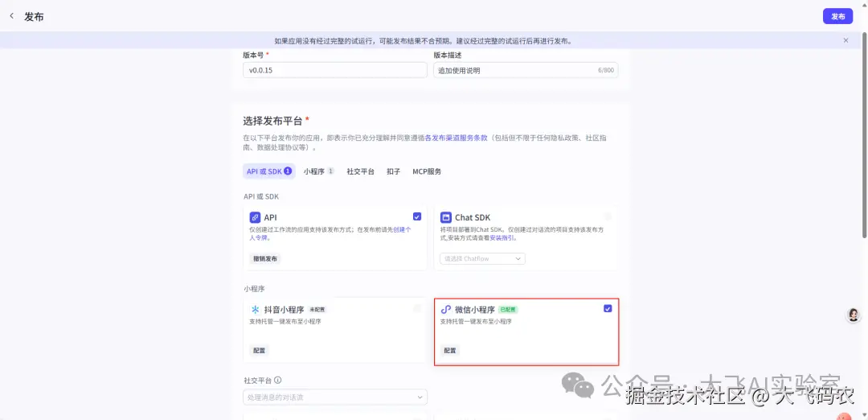Switch to the 扣子 tab
This screenshot has height=420, width=868.
tap(394, 171)
